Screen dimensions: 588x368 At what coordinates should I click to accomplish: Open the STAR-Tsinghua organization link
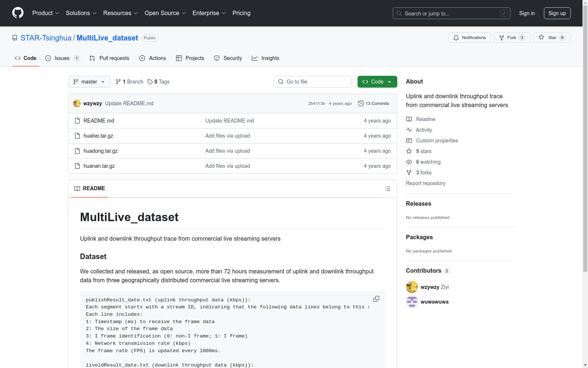point(46,38)
